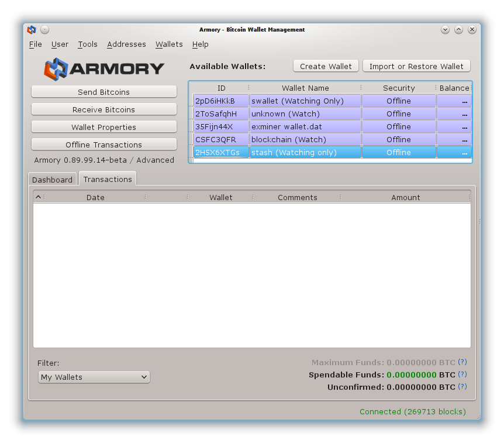Select the exminer wallet.dat wallet

click(x=305, y=126)
